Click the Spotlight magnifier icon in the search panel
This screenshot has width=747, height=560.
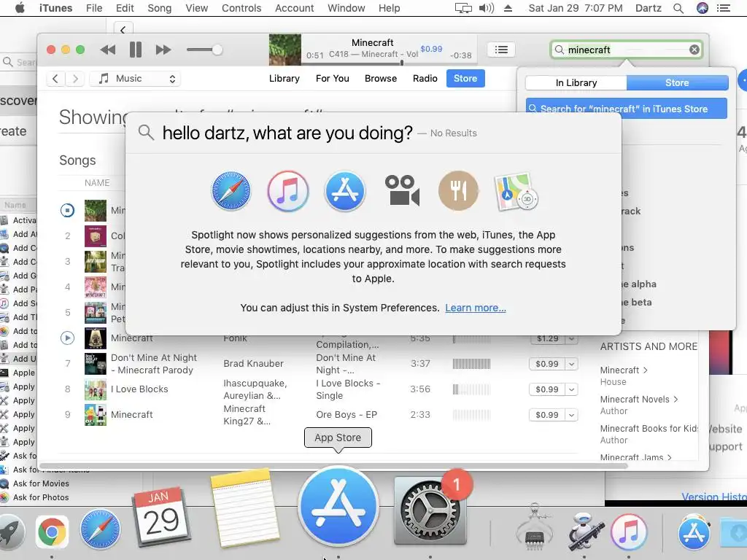click(x=146, y=133)
